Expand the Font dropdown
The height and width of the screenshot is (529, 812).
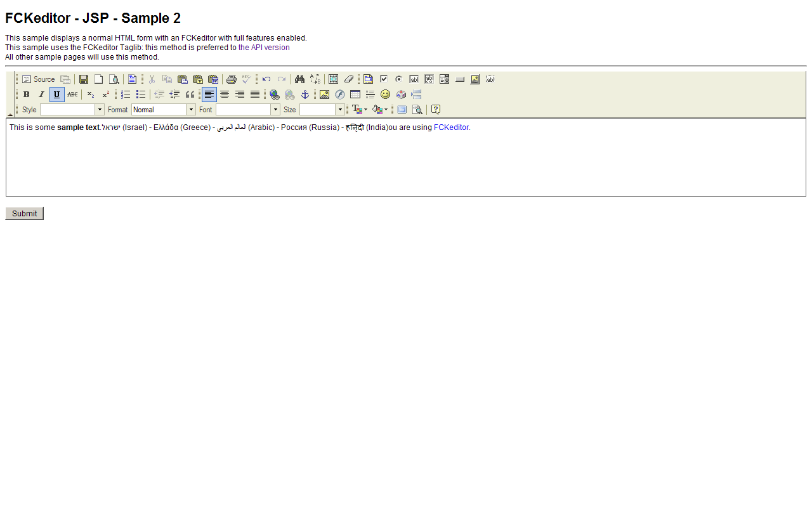point(275,110)
